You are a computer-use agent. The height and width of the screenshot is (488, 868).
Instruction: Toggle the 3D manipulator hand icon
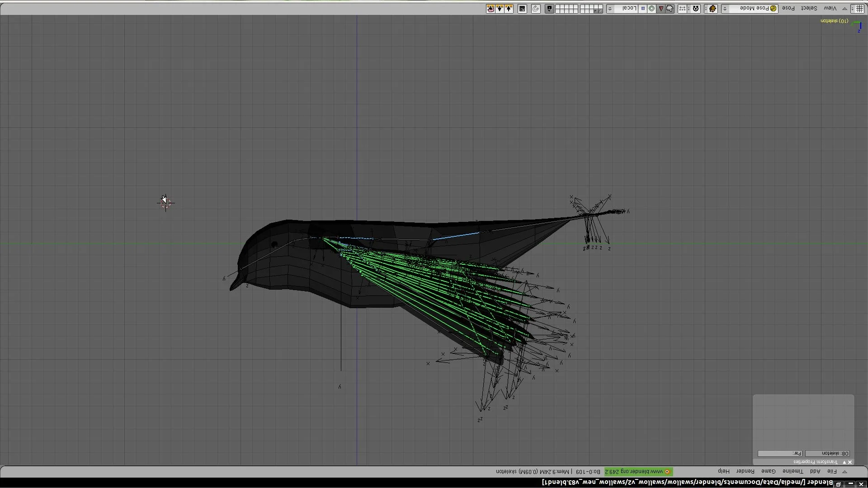tap(670, 9)
